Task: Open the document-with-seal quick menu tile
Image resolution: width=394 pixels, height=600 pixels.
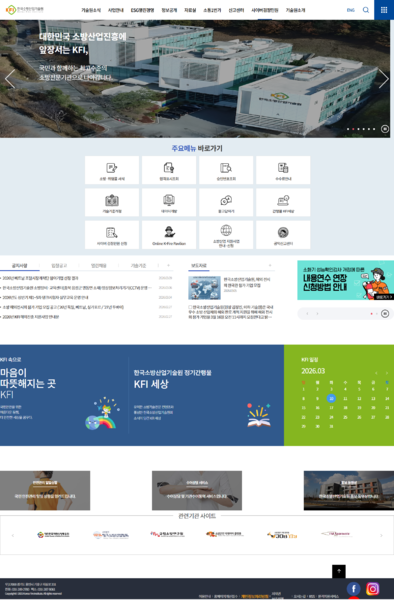Action: [x=169, y=170]
